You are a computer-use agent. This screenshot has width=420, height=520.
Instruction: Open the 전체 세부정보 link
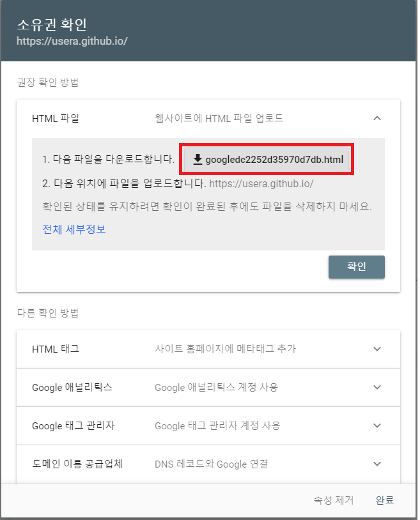coord(74,229)
